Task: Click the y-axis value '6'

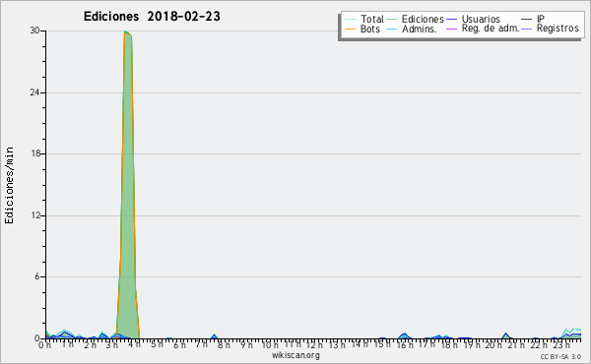Action: (37, 276)
